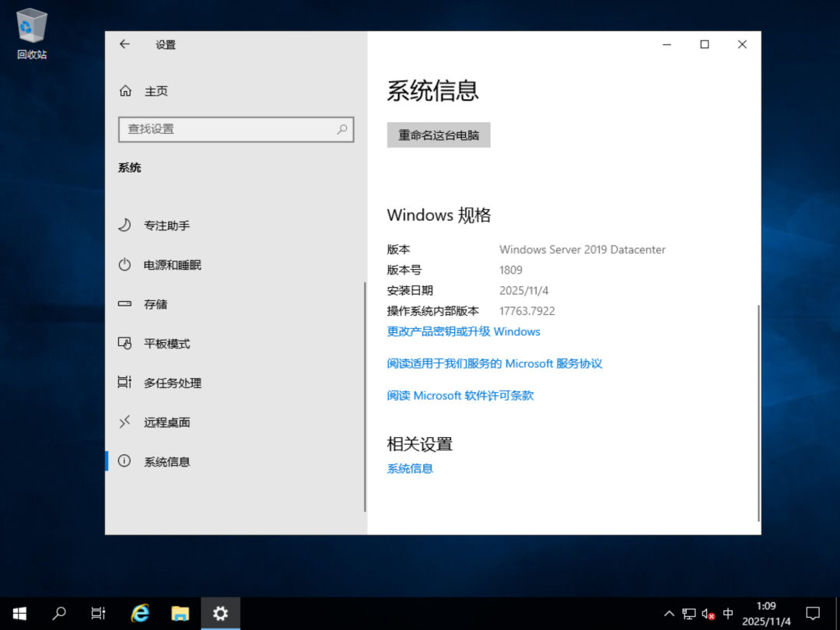Click the Show desktop strip beside the clock
The image size is (840, 630).
pos(838,614)
